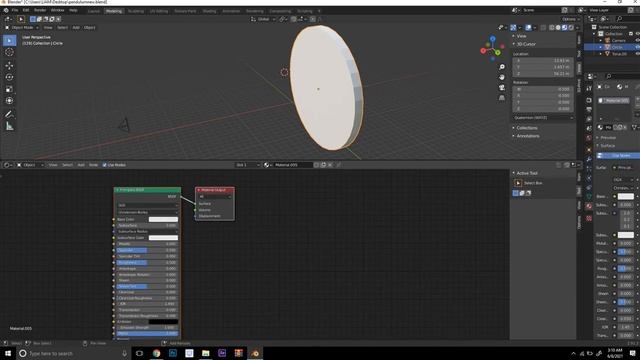The width and height of the screenshot is (640, 360).
Task: Click the Options button in viewport header
Action: [x=570, y=19]
